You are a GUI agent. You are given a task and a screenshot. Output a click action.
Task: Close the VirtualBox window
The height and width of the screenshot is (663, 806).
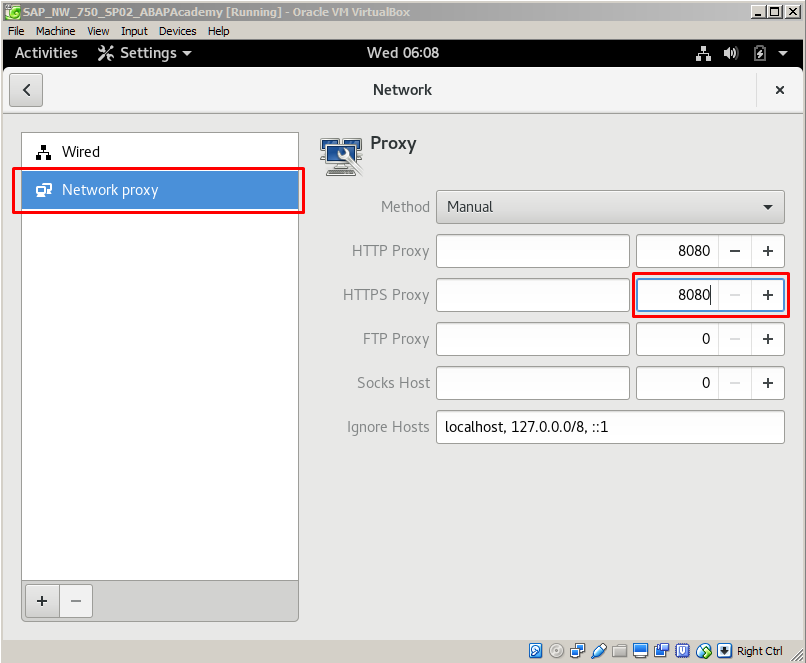793,12
